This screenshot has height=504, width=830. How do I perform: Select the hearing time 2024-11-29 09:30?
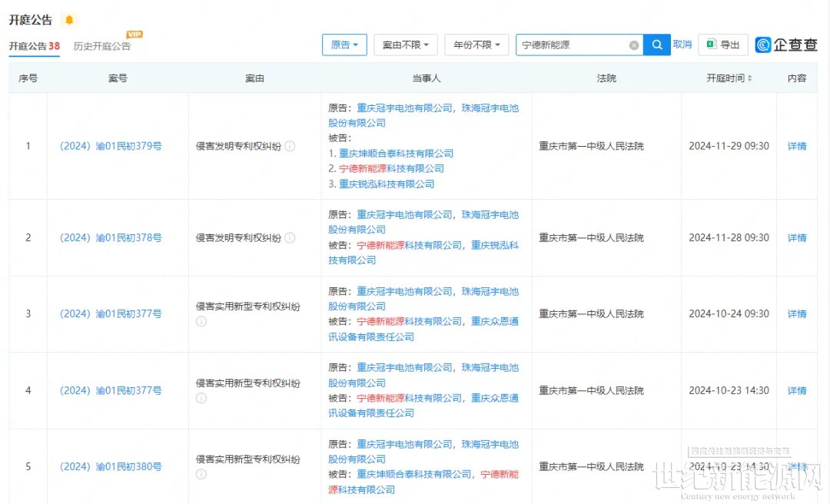[x=729, y=146]
